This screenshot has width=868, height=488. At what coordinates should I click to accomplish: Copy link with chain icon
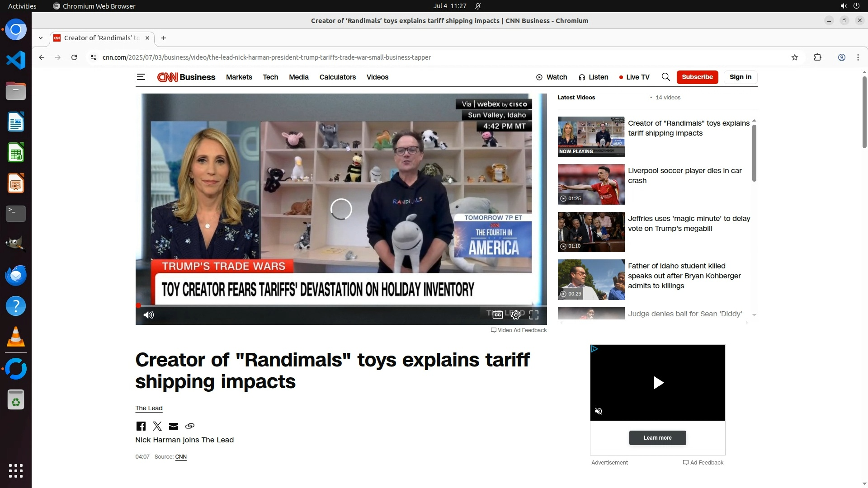190,426
